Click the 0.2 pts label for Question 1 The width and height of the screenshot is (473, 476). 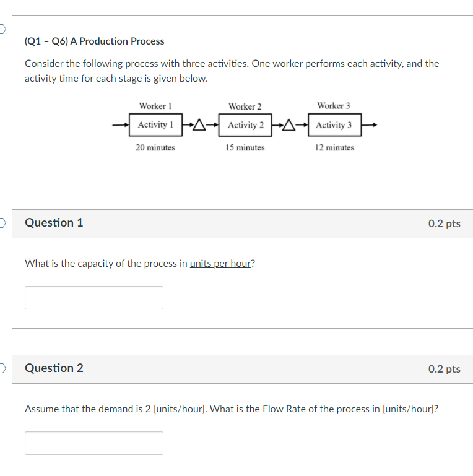[x=444, y=223]
